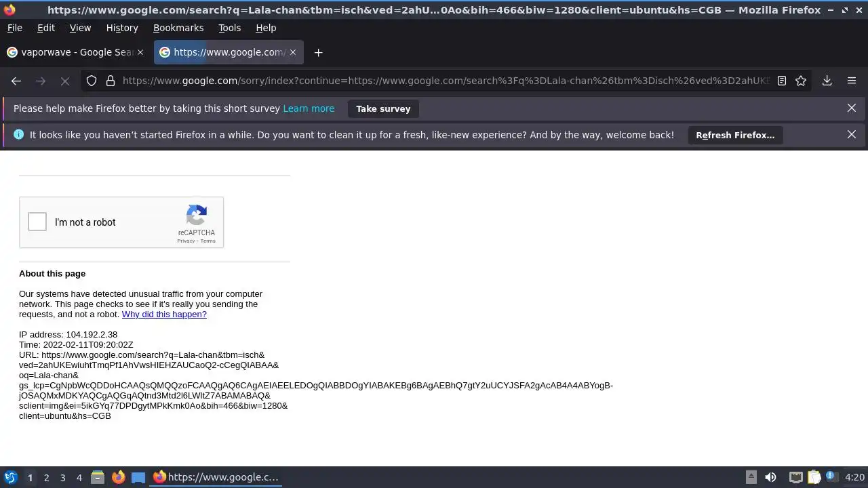The width and height of the screenshot is (868, 488).
Task: Open the Why did this happen link
Action: click(x=164, y=314)
